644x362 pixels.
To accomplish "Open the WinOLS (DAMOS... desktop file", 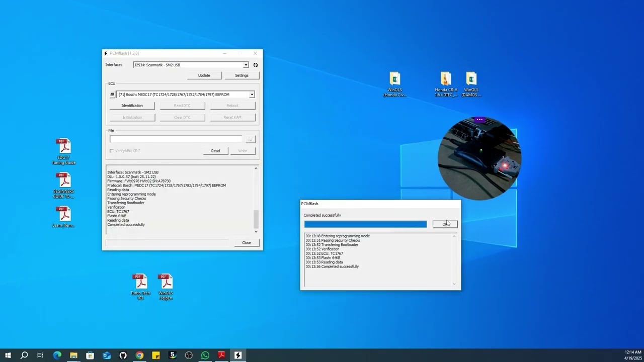I will [x=471, y=84].
